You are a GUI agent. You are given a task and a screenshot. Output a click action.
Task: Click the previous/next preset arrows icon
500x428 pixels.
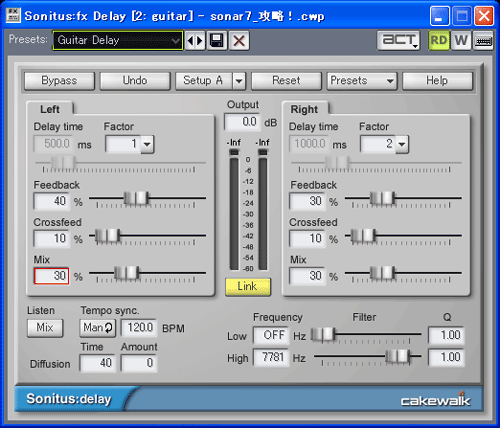click(x=195, y=41)
